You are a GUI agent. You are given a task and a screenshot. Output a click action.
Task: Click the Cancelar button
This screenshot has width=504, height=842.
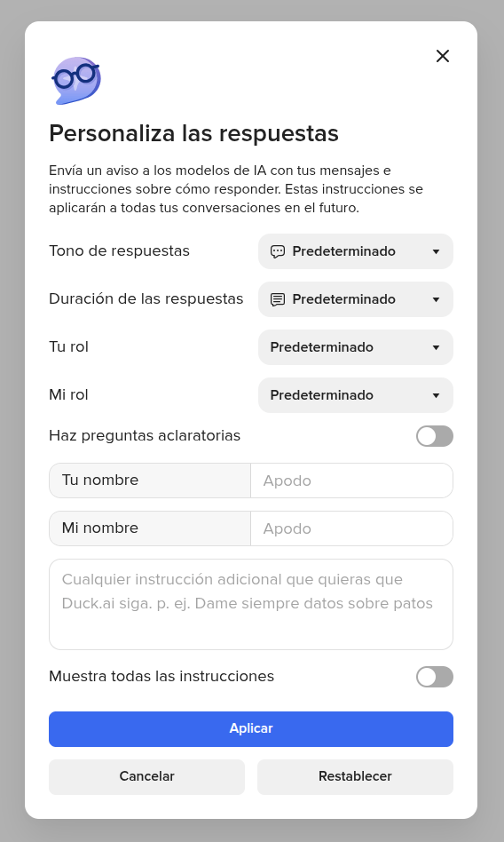[x=146, y=776]
